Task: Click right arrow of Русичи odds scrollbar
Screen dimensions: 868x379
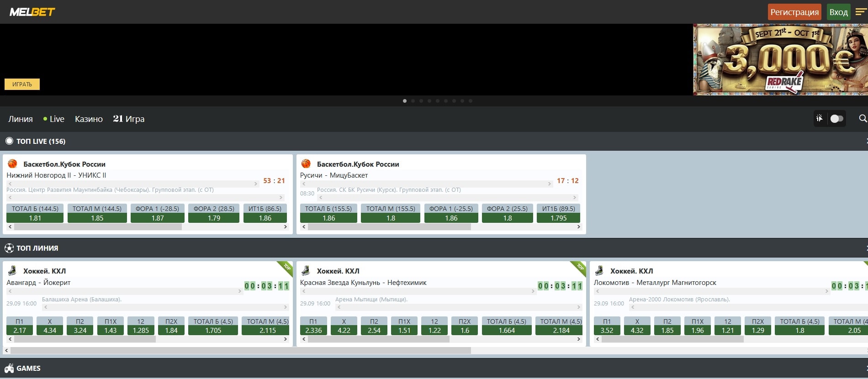Action: tap(578, 227)
